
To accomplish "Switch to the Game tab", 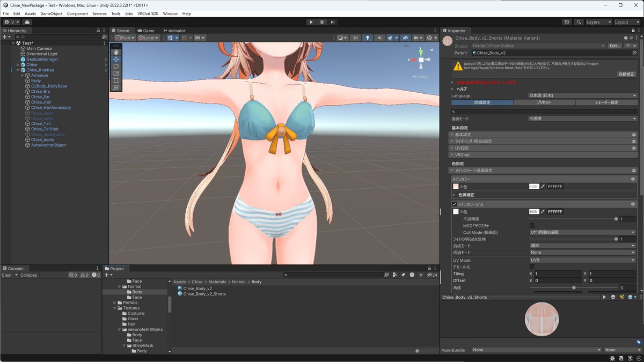I will (x=145, y=31).
